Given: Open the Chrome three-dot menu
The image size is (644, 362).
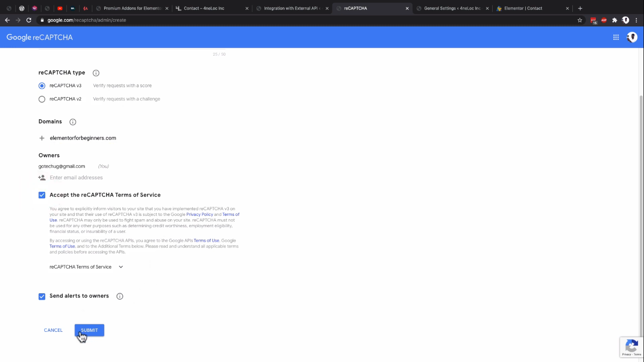Looking at the screenshot, I should click(636, 20).
